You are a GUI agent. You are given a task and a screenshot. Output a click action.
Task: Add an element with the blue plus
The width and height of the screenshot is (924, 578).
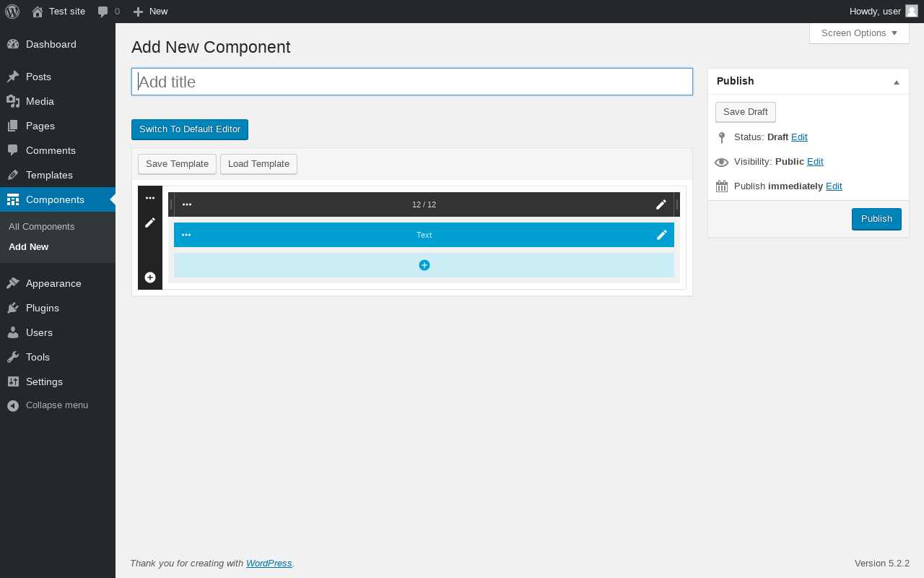coord(424,265)
